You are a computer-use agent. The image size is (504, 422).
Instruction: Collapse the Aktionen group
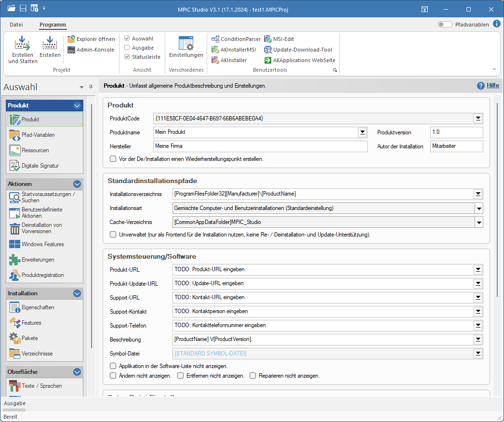[77, 184]
